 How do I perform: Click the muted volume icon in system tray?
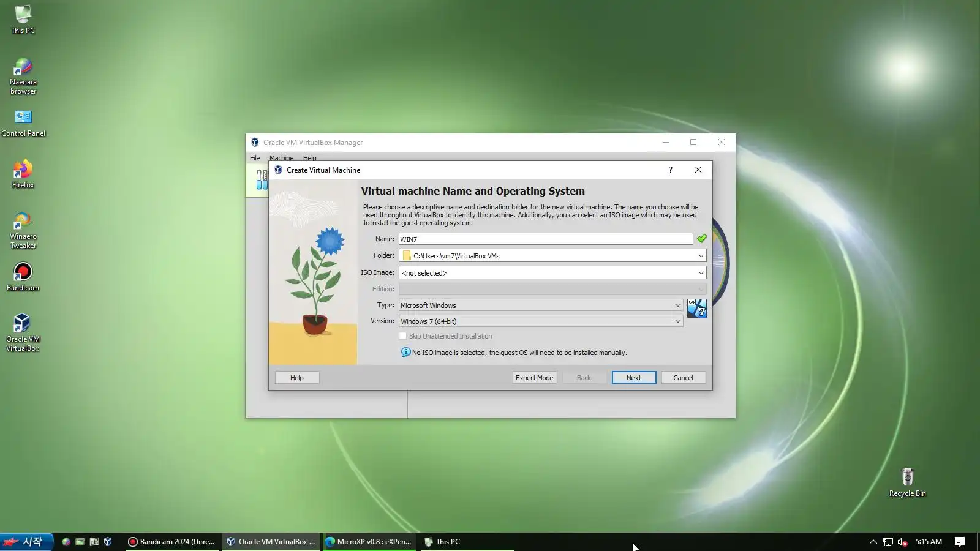click(902, 542)
